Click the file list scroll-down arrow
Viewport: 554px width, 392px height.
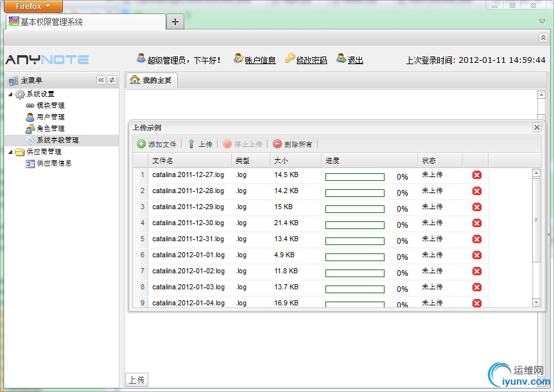pos(536,303)
